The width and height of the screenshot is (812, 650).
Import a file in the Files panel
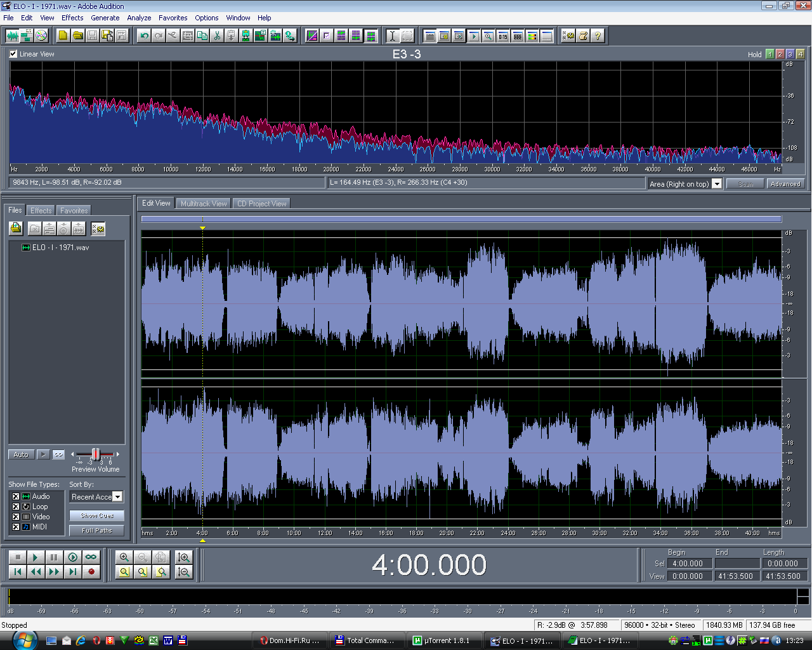point(16,229)
